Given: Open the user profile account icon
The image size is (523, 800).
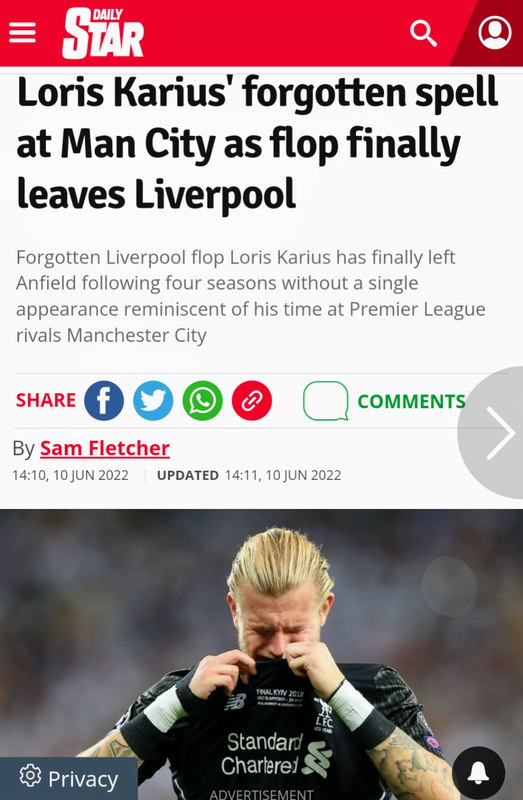Looking at the screenshot, I should (494, 33).
